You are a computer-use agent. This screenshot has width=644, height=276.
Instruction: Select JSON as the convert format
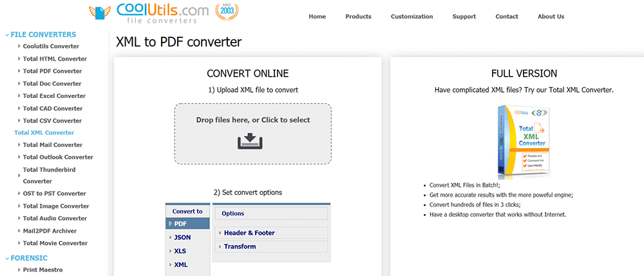coord(182,237)
